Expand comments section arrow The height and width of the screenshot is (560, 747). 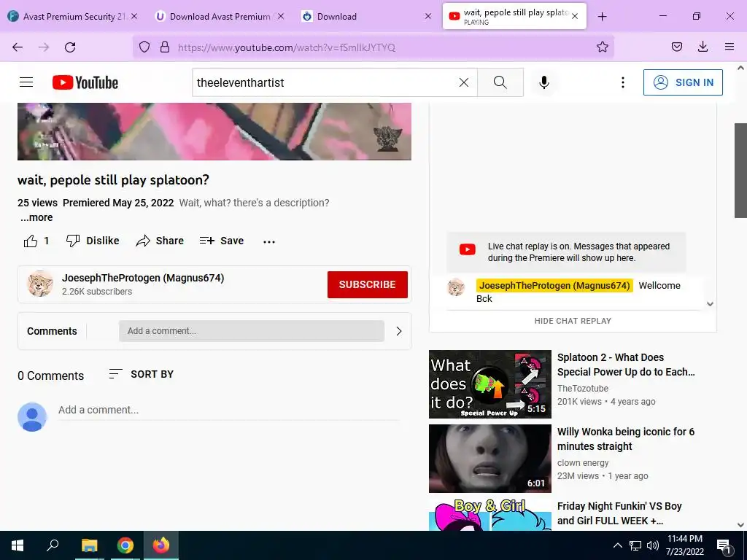399,332
